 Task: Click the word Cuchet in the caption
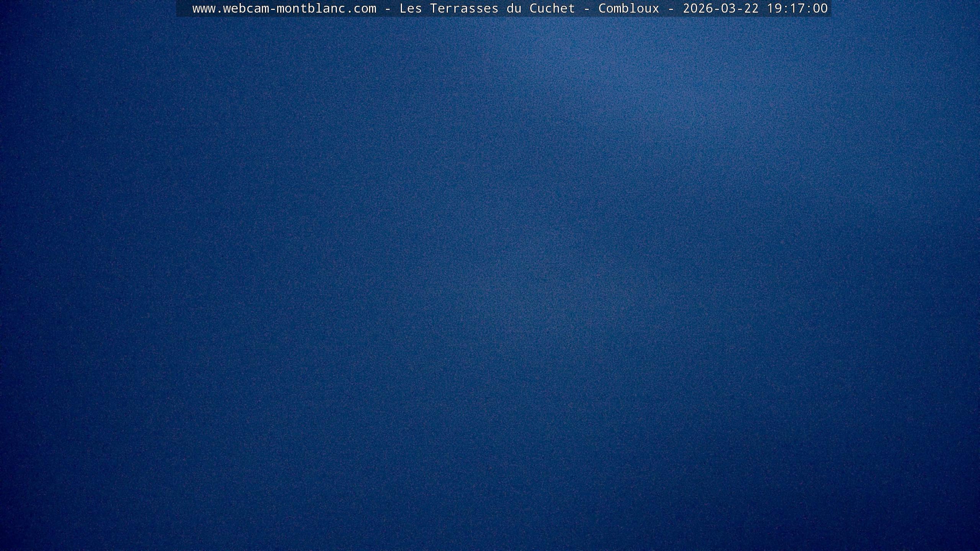pos(552,8)
